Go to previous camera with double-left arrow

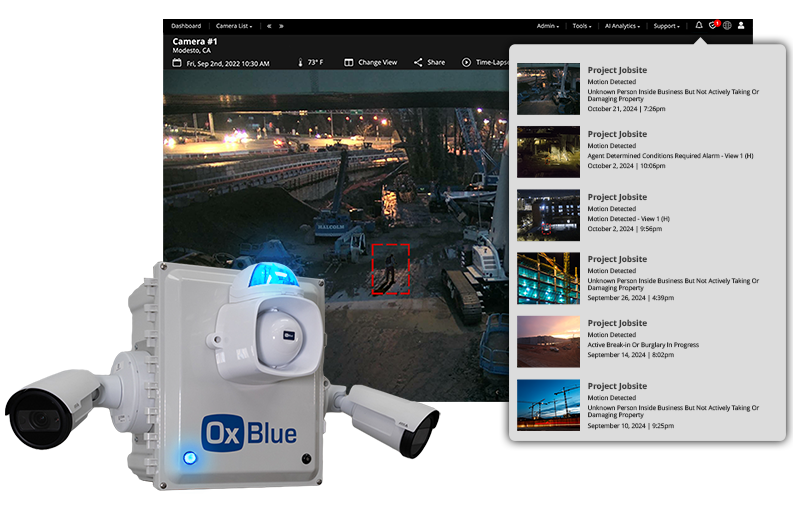point(269,26)
